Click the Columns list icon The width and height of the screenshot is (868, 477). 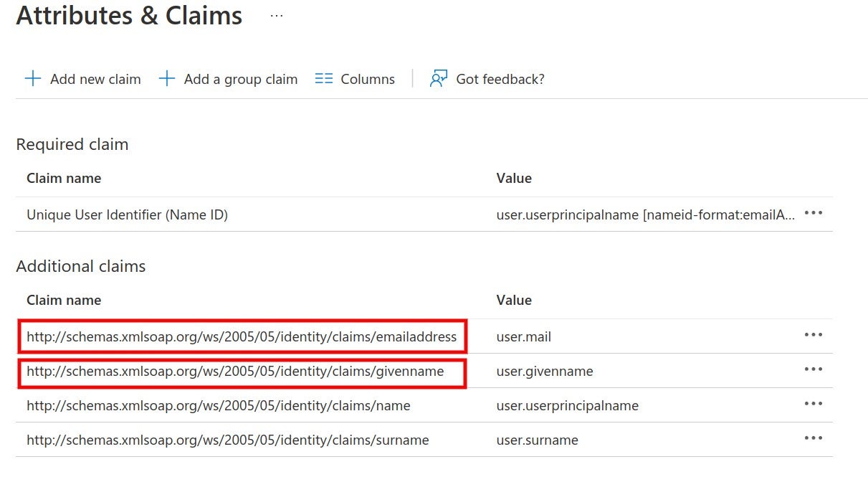324,79
